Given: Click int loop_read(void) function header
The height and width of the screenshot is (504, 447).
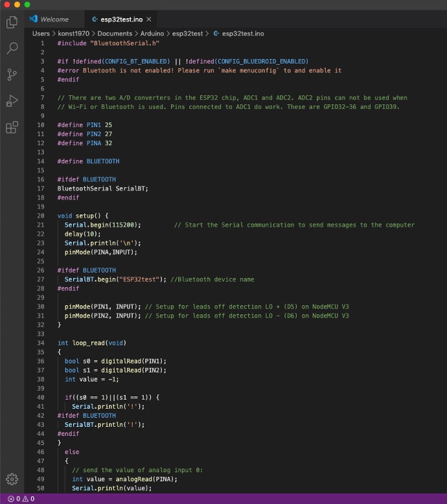Looking at the screenshot, I should [91, 343].
